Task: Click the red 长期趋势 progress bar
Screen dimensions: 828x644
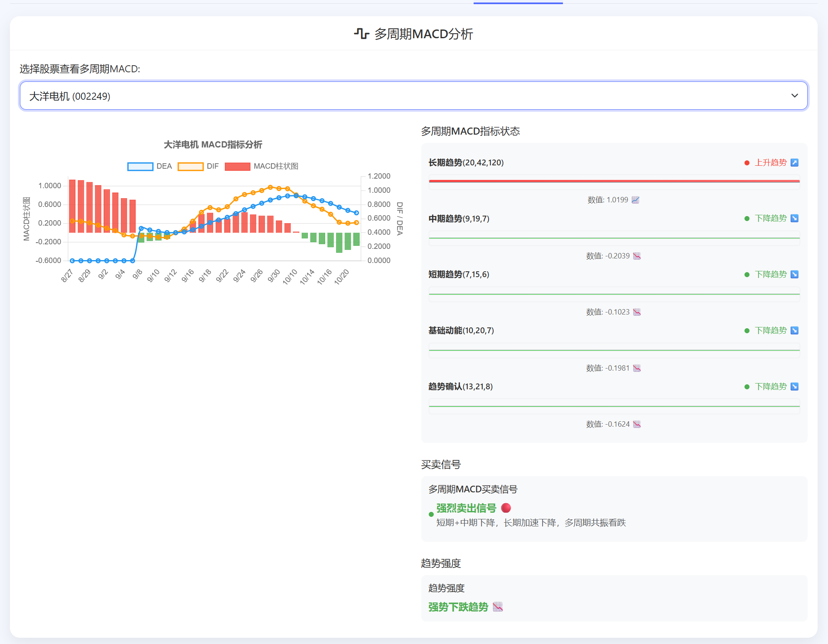Action: (614, 181)
